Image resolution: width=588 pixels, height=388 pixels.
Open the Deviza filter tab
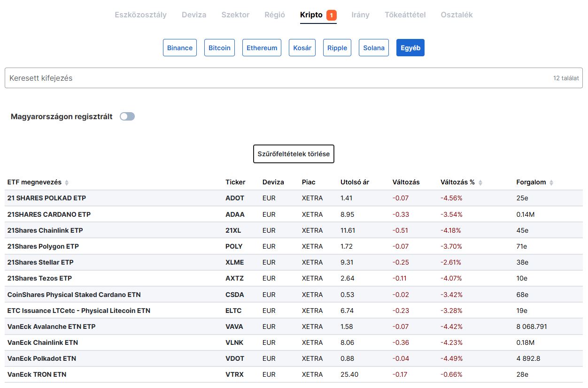click(x=194, y=15)
